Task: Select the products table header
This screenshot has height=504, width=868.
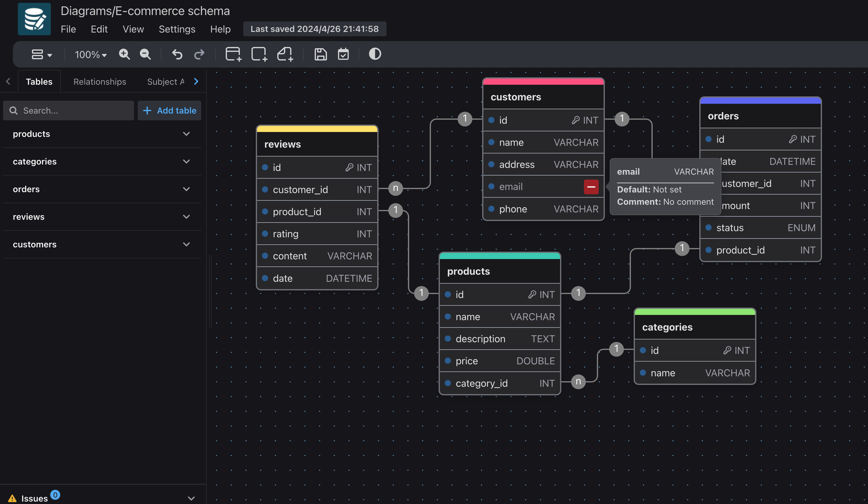Action: coord(500,271)
